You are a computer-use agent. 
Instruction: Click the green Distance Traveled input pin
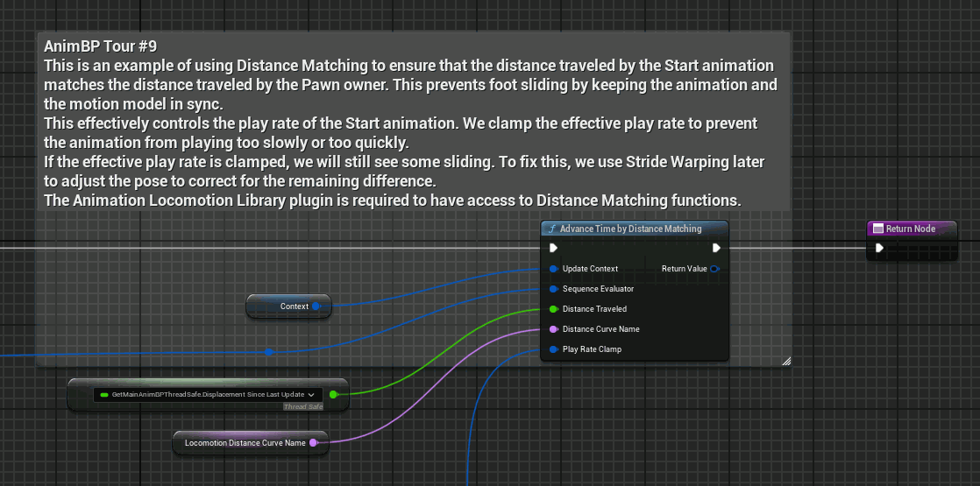[553, 308]
